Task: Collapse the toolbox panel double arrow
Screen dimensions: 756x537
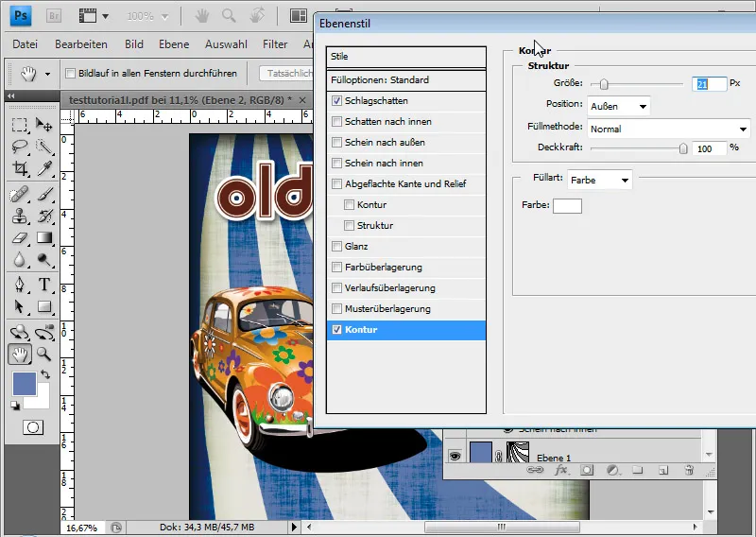Action: point(11,96)
